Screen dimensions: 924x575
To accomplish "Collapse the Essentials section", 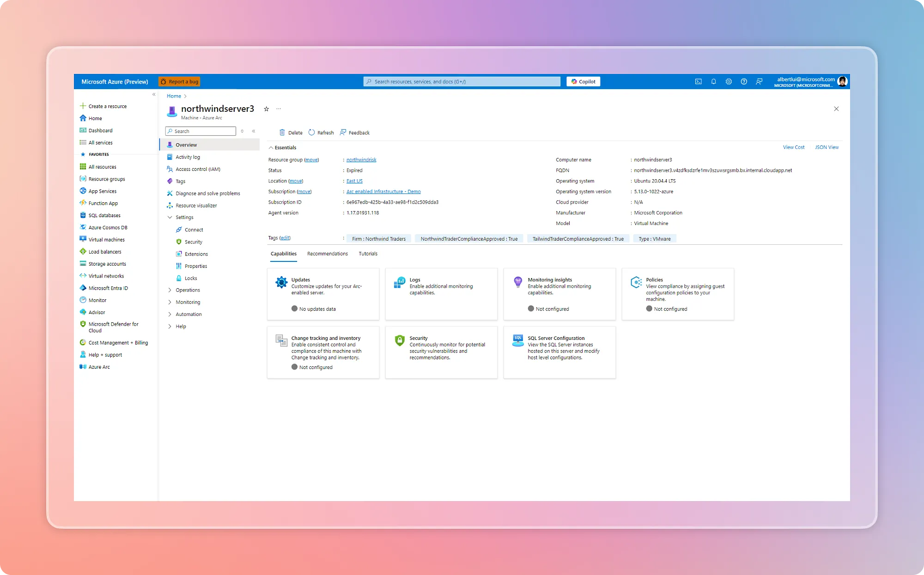I will coord(271,148).
